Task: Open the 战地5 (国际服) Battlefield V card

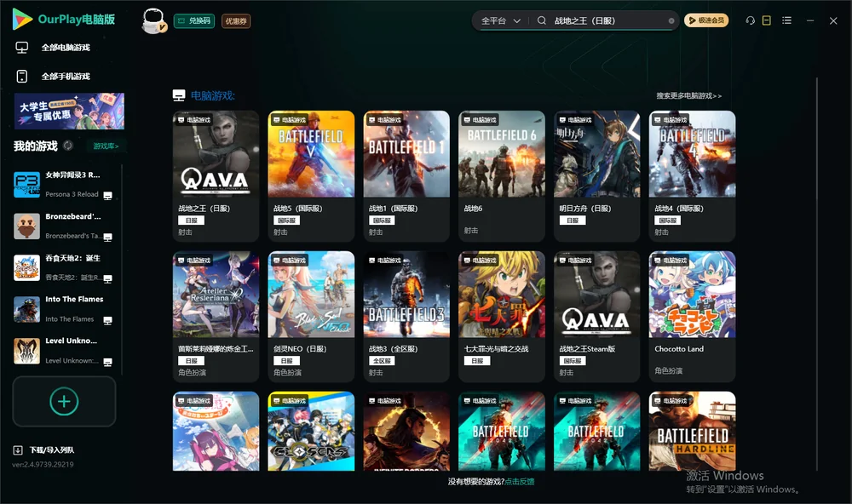Action: [x=311, y=176]
